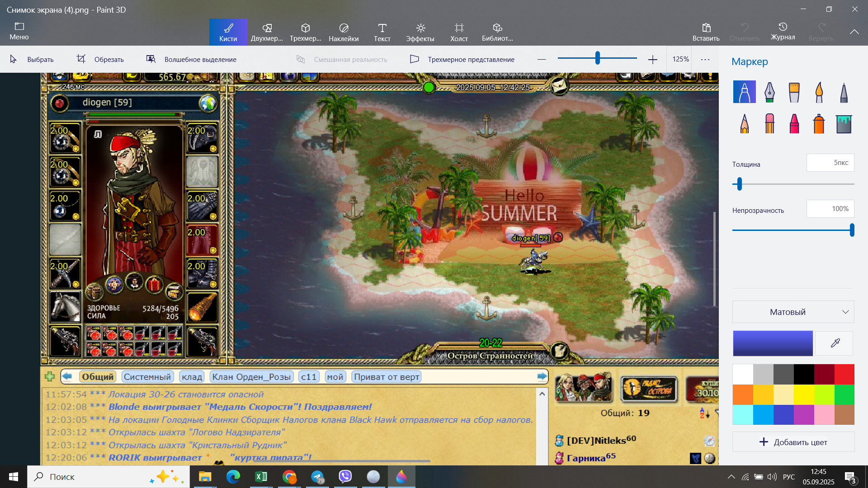Click the opacity slider handle

click(x=852, y=230)
